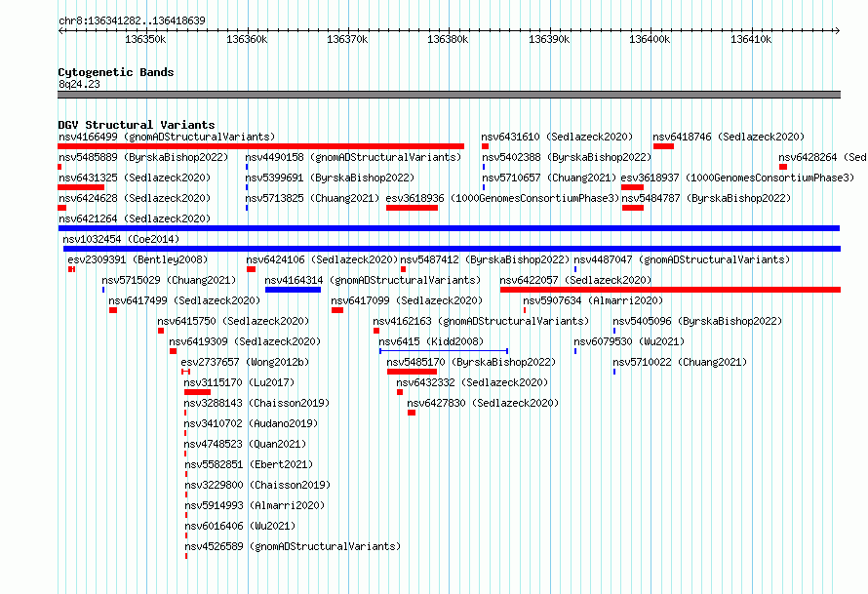The image size is (868, 594).
Task: Open nsv6419309 (Sedlazeck2020) label
Action: tap(245, 341)
